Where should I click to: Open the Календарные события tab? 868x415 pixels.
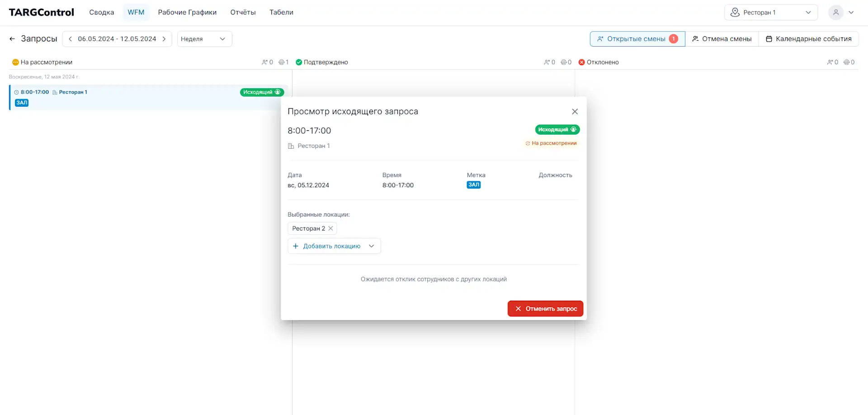click(x=808, y=39)
